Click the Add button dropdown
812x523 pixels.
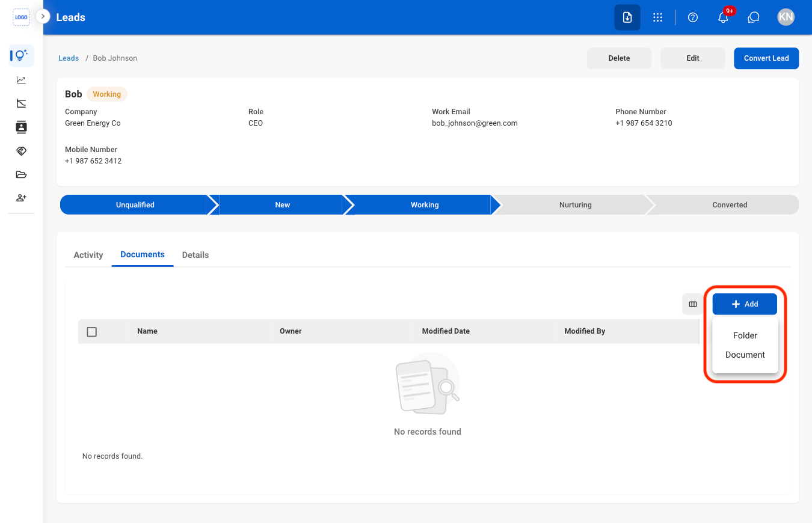[x=745, y=304]
